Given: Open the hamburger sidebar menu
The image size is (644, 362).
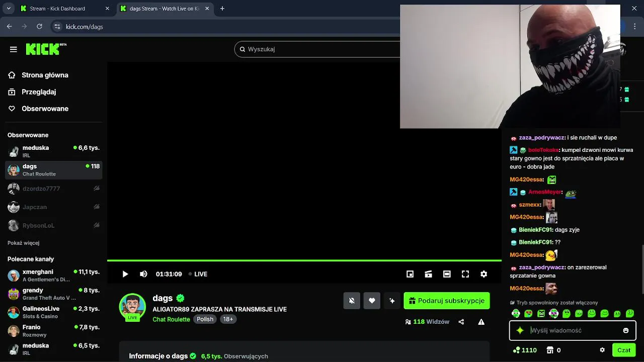Looking at the screenshot, I should [14, 49].
